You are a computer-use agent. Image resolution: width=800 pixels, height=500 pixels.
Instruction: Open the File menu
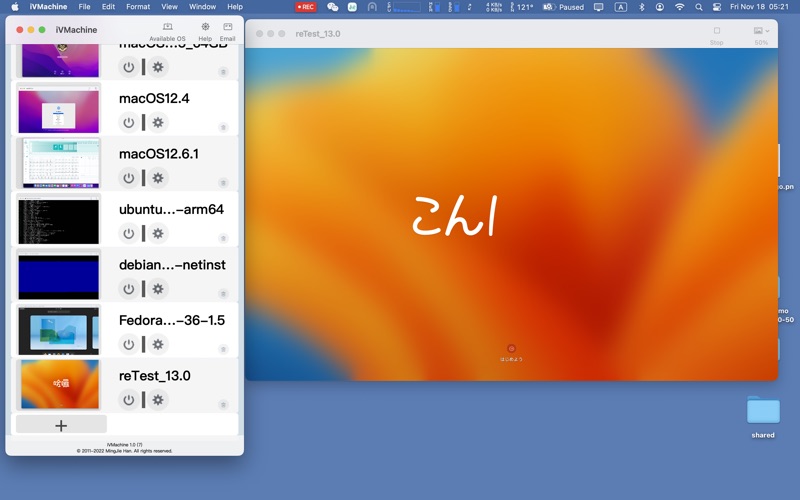coord(84,7)
